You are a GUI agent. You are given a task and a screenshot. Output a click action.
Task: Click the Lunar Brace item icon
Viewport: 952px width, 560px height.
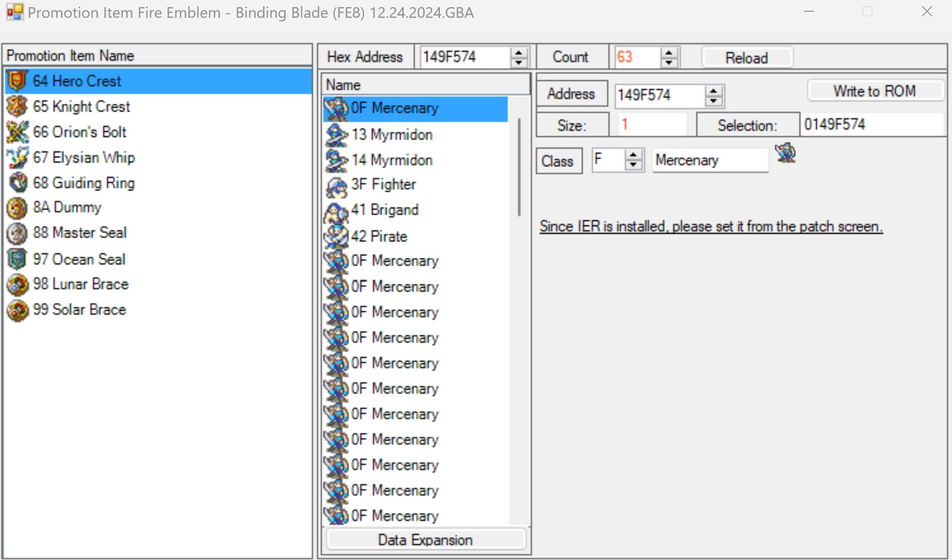(17, 284)
